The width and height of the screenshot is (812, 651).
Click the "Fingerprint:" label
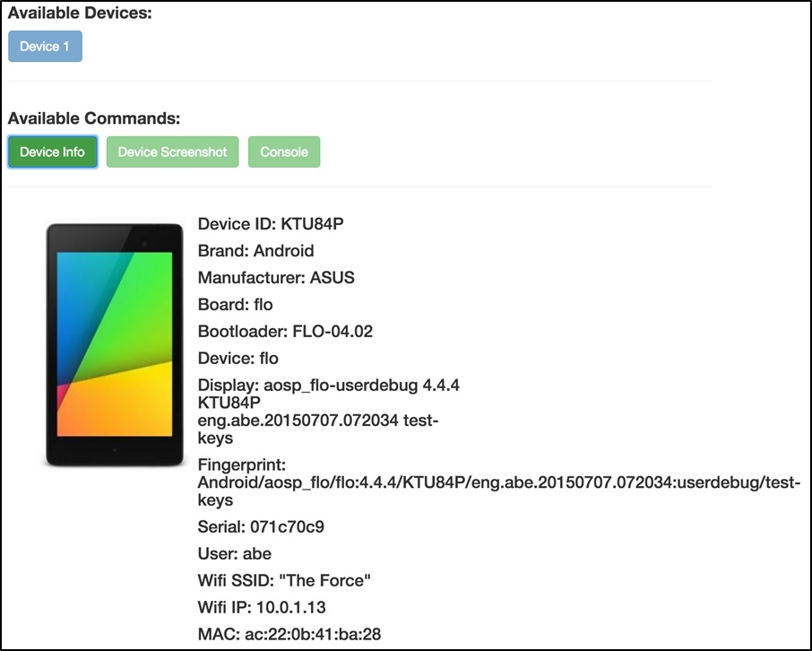(242, 464)
